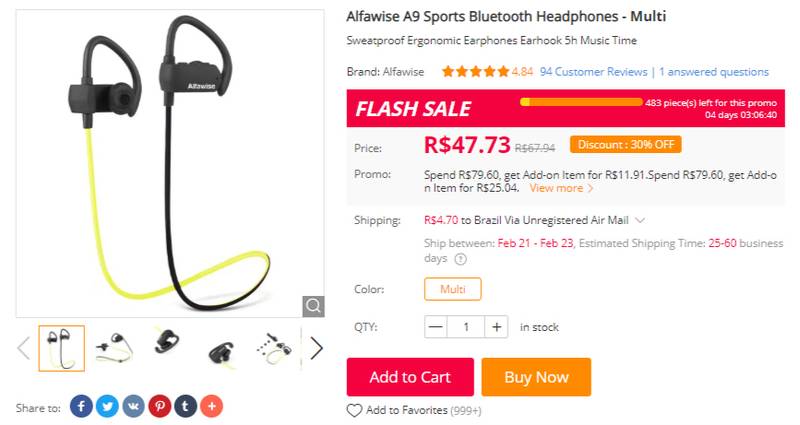Viewport: 800px width, 425px height.
Task: Click Add to Cart button
Action: point(410,377)
